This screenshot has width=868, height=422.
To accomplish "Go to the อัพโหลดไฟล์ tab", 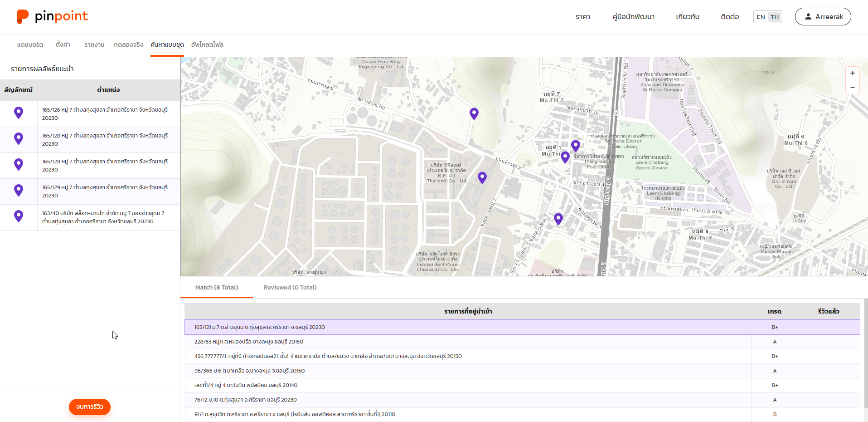I will [207, 44].
